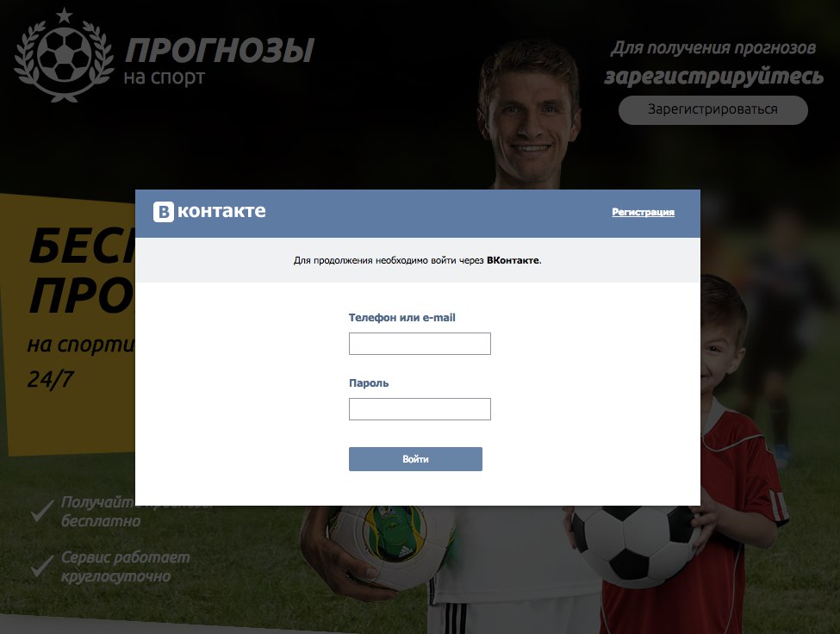Focus the 'Пароль' password field
The image size is (840, 634).
pos(420,408)
